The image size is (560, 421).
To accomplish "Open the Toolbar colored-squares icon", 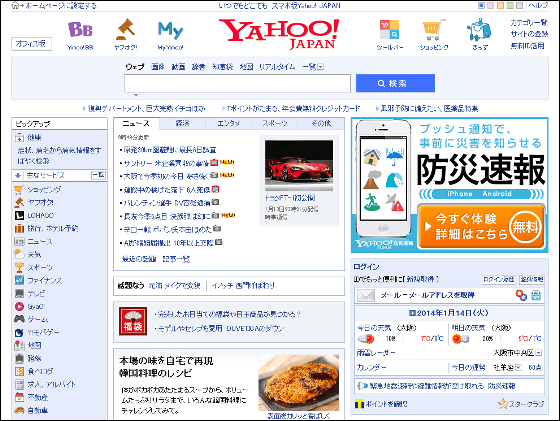I will tap(389, 30).
